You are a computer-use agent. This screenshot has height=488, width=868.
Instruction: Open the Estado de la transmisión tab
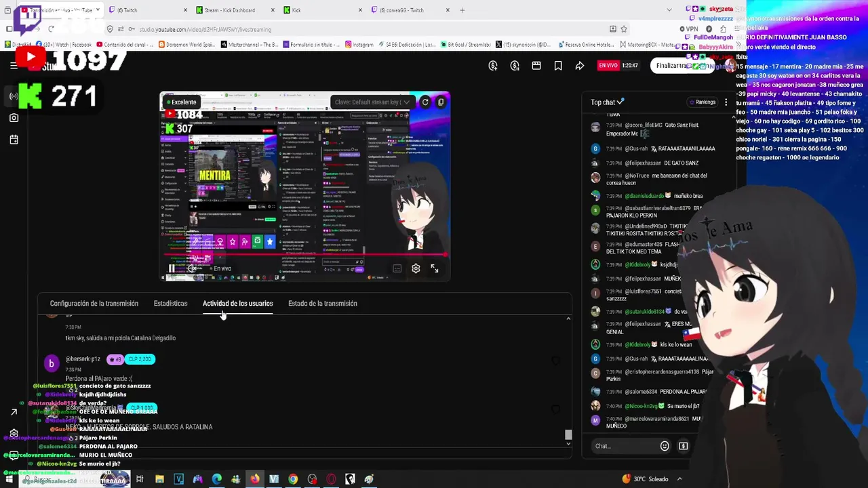tap(322, 304)
